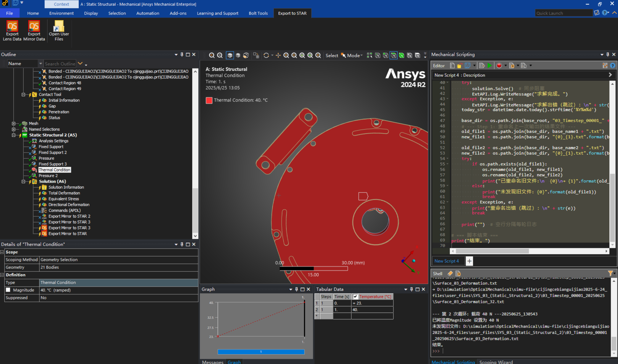Image resolution: width=618 pixels, height=364 pixels.
Task: Click the clear shell eraser icon
Action: [x=450, y=273]
